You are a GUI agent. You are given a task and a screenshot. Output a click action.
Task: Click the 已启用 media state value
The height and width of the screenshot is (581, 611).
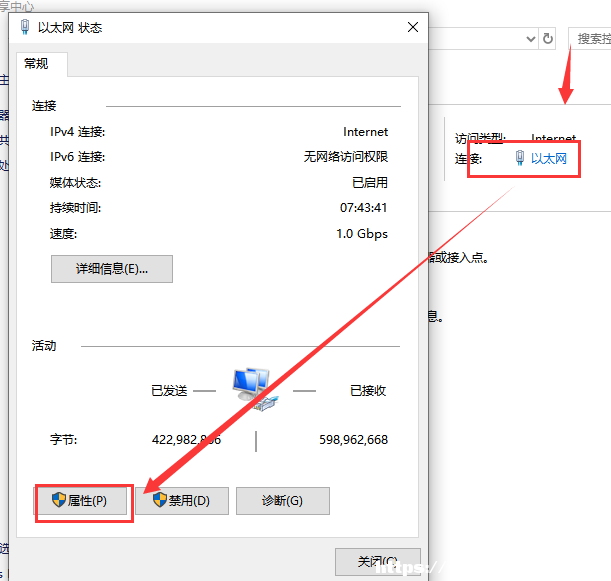coord(370,182)
